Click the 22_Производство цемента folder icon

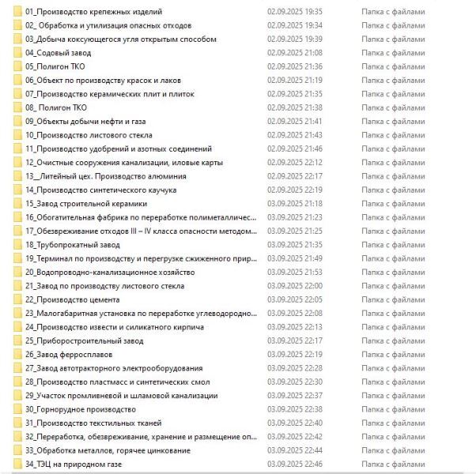(x=17, y=300)
